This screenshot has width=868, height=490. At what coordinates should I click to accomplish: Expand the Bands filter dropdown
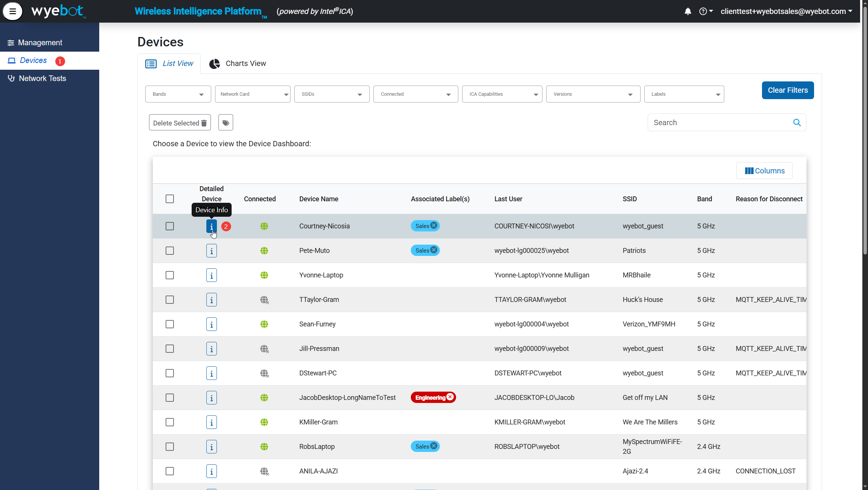(x=178, y=94)
